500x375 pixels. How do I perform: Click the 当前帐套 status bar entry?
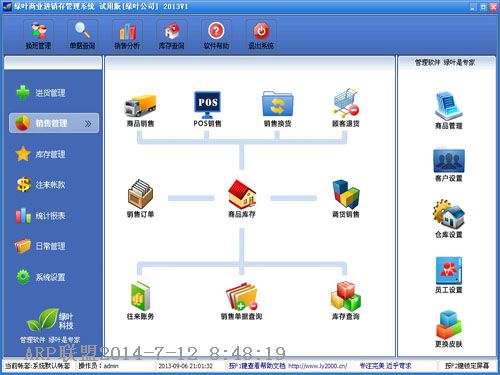click(x=37, y=366)
